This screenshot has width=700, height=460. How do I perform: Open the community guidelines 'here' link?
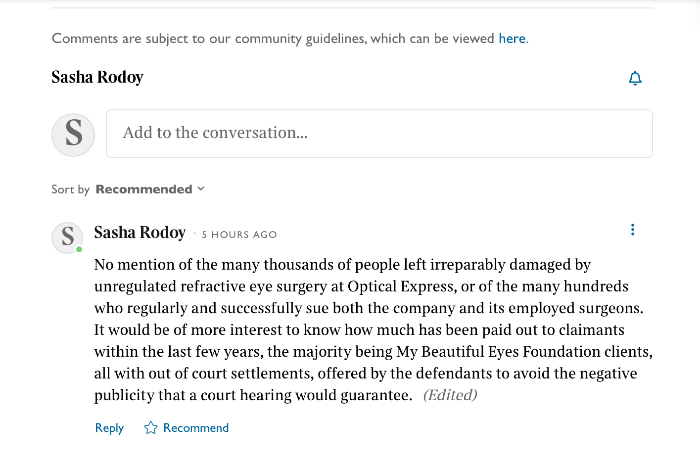tap(512, 38)
